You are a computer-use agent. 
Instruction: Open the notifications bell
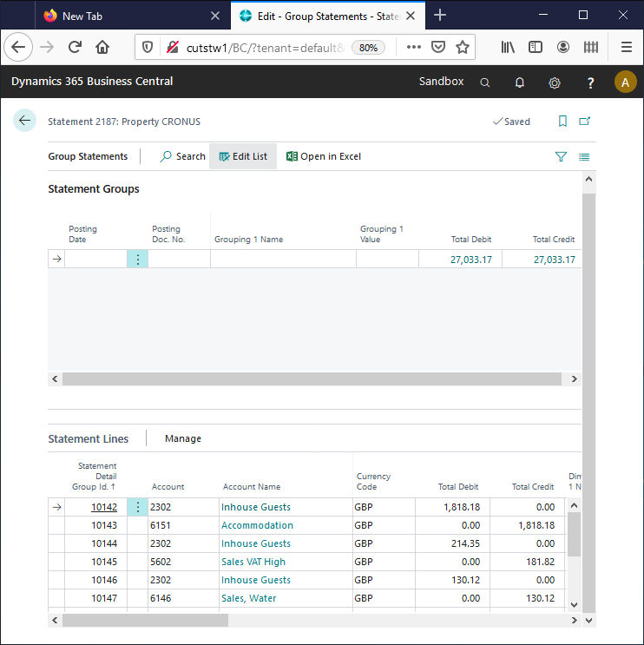[519, 82]
